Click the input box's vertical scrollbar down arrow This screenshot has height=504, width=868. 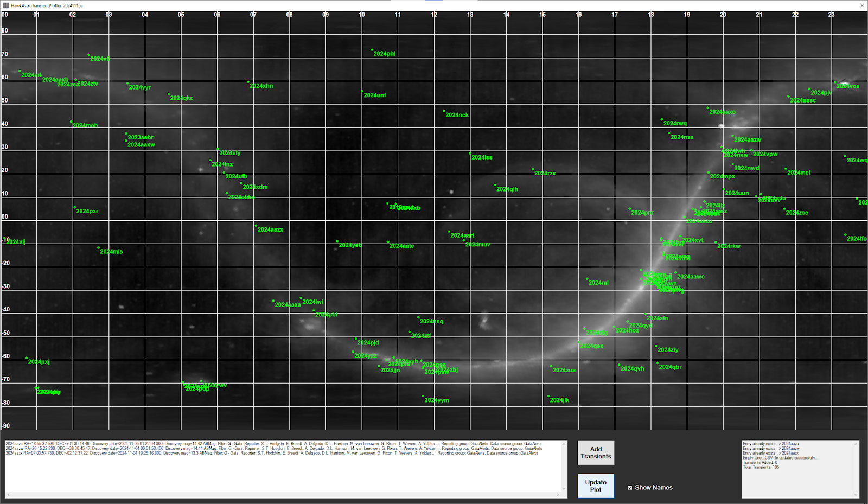[564, 489]
